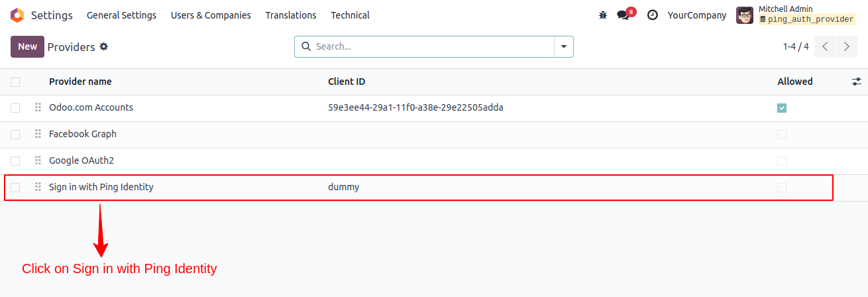Toggle Allowed checkbox for Ping Identity
Image resolution: width=868 pixels, height=297 pixels.
coord(782,188)
